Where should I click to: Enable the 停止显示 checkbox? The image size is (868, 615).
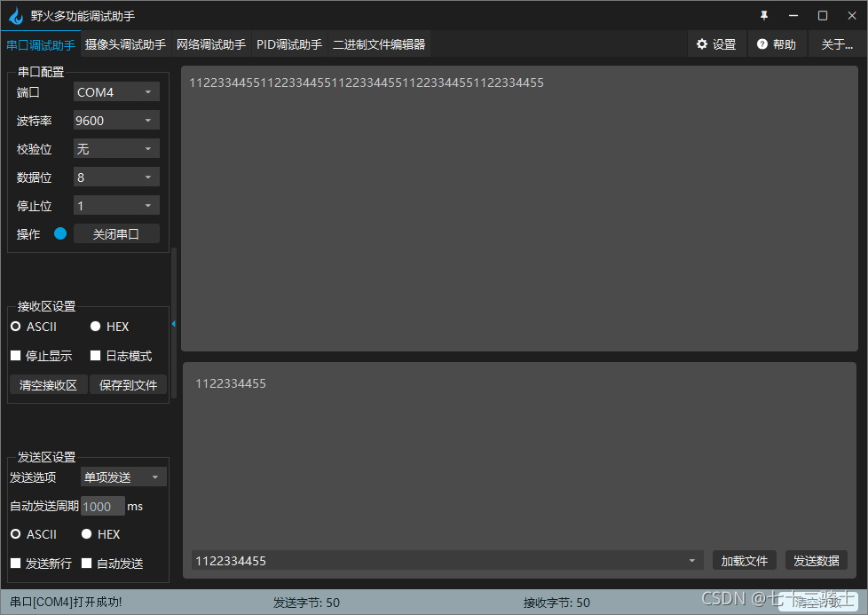coord(42,355)
